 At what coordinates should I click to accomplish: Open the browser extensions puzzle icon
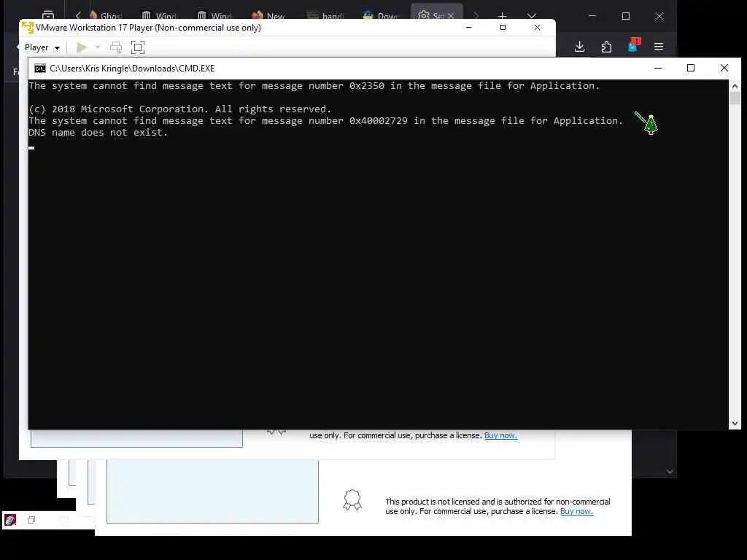(606, 47)
